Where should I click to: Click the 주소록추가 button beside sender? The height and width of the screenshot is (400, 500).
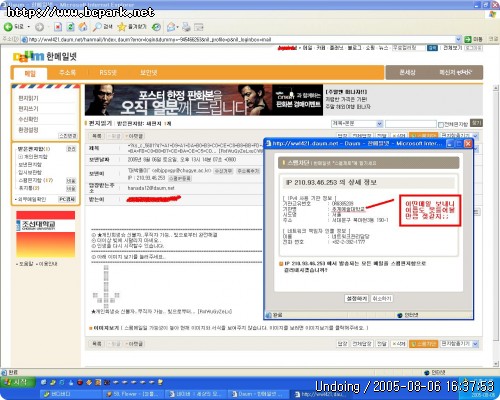click(248, 171)
